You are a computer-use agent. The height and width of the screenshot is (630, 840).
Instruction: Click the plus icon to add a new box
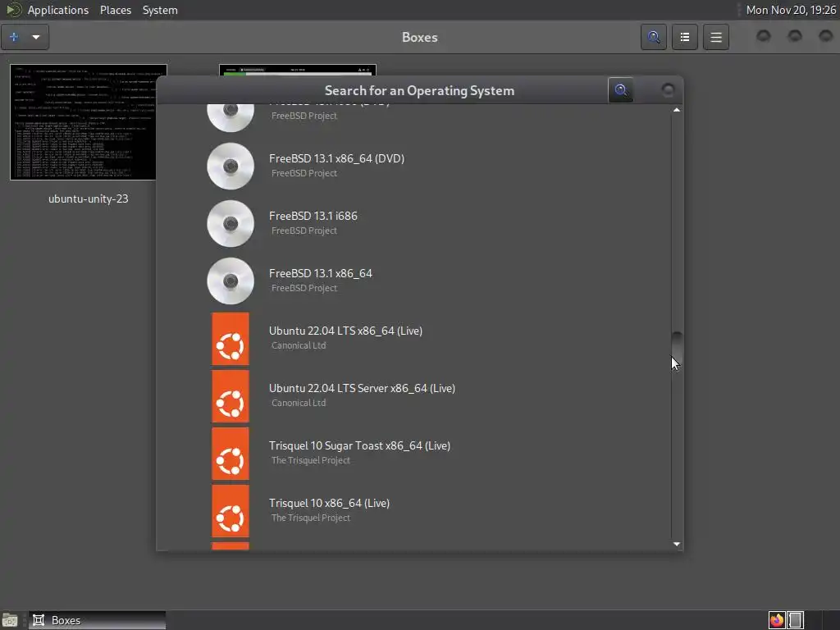click(x=15, y=37)
